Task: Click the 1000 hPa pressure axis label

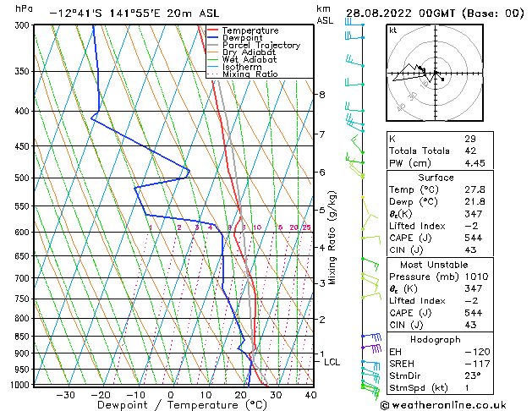Action: pyautogui.click(x=21, y=385)
